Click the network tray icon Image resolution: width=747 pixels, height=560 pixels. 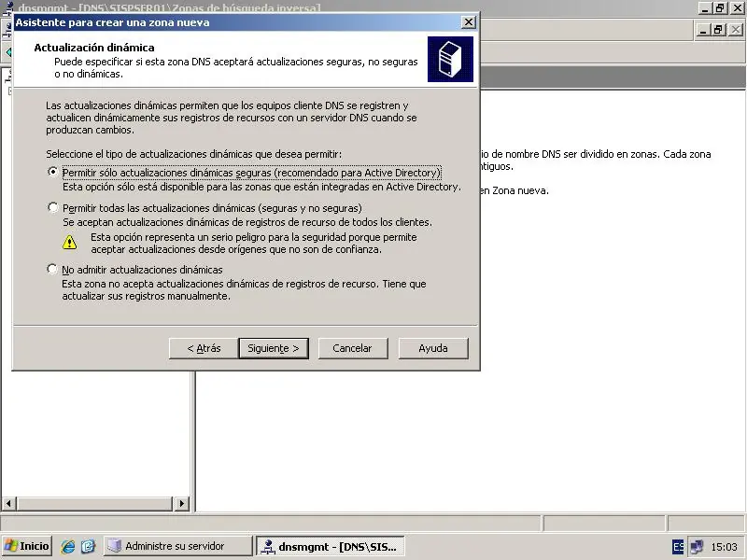pos(697,547)
